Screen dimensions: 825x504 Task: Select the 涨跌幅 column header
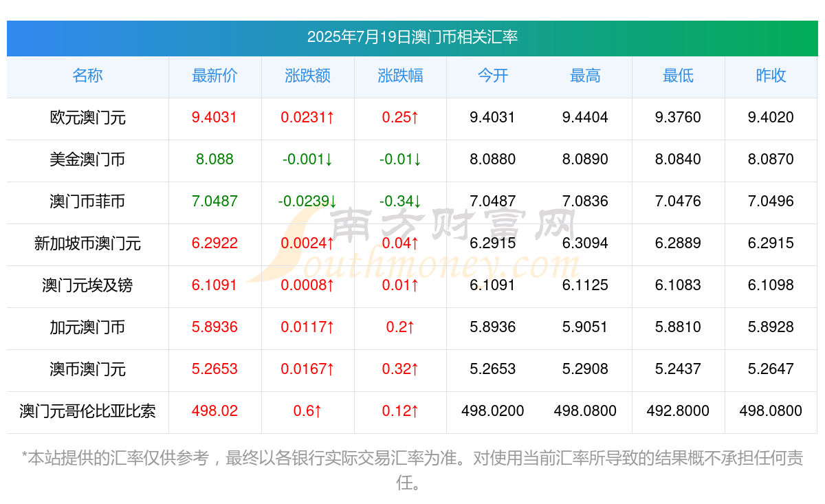click(401, 76)
